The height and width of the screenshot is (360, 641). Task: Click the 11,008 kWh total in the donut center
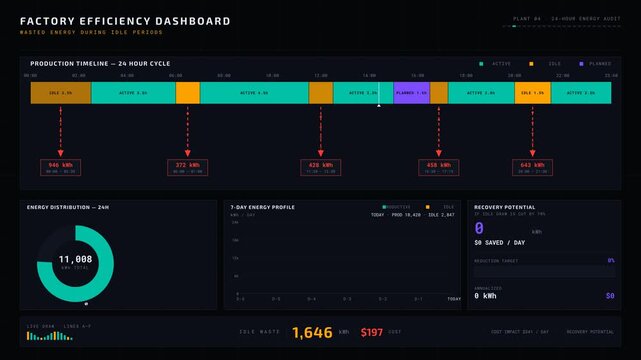pyautogui.click(x=75, y=259)
